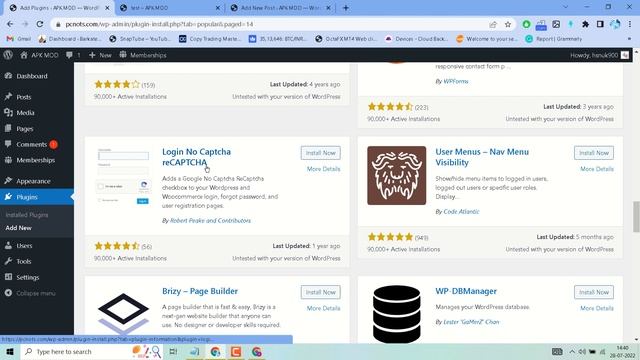Click the Login No Captcha plugin thumbnail
This screenshot has height=360, width=640.
pyautogui.click(x=123, y=176)
